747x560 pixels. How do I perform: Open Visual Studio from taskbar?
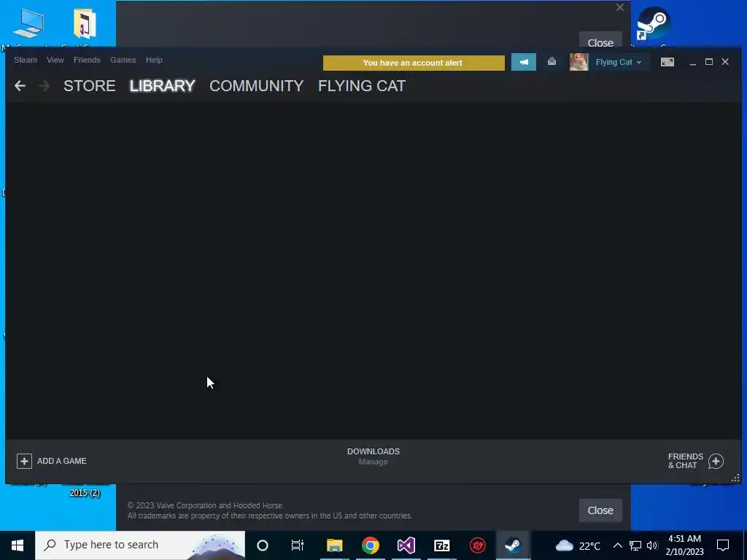406,545
